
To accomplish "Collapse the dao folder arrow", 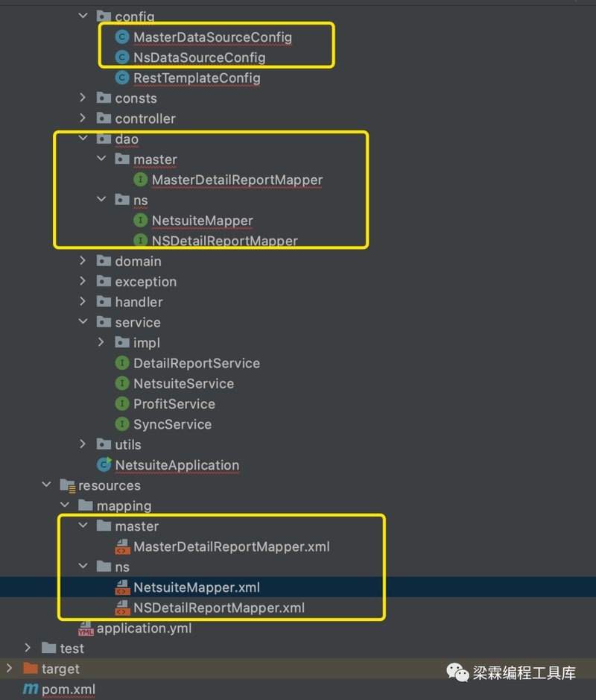I will pyautogui.click(x=83, y=139).
